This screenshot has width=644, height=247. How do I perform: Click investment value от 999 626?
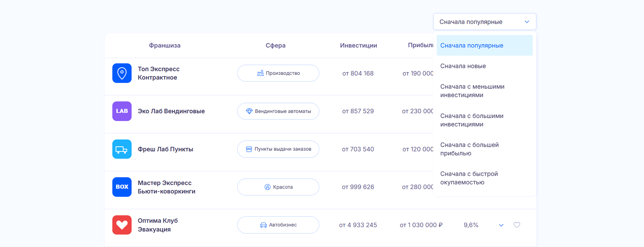click(358, 187)
